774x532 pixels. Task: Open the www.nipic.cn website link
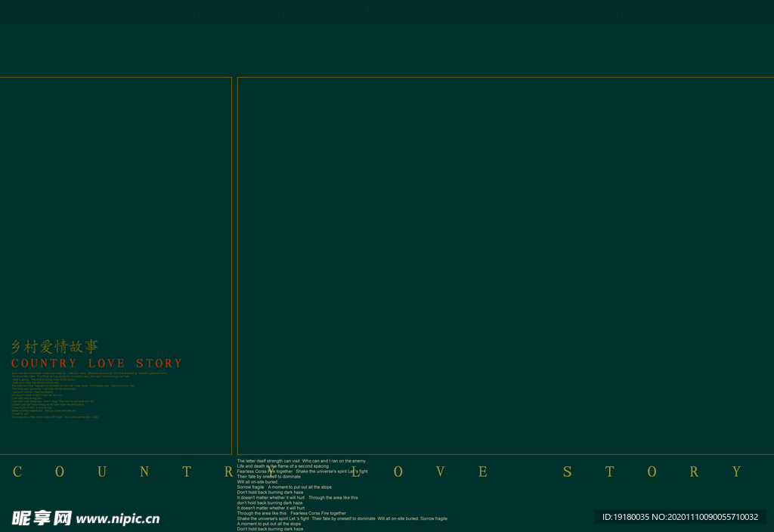(x=118, y=519)
